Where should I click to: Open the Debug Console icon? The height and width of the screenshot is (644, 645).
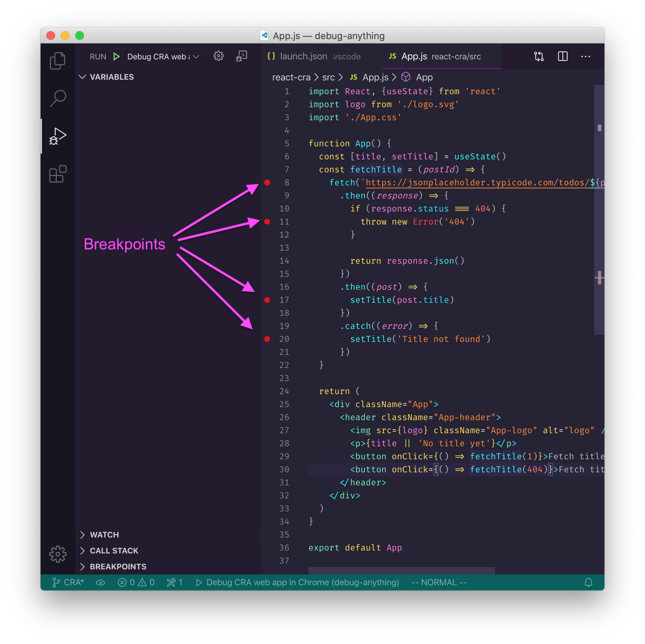pos(241,56)
